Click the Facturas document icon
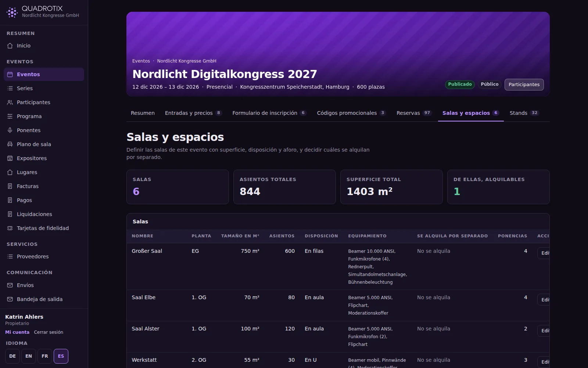 [10, 186]
